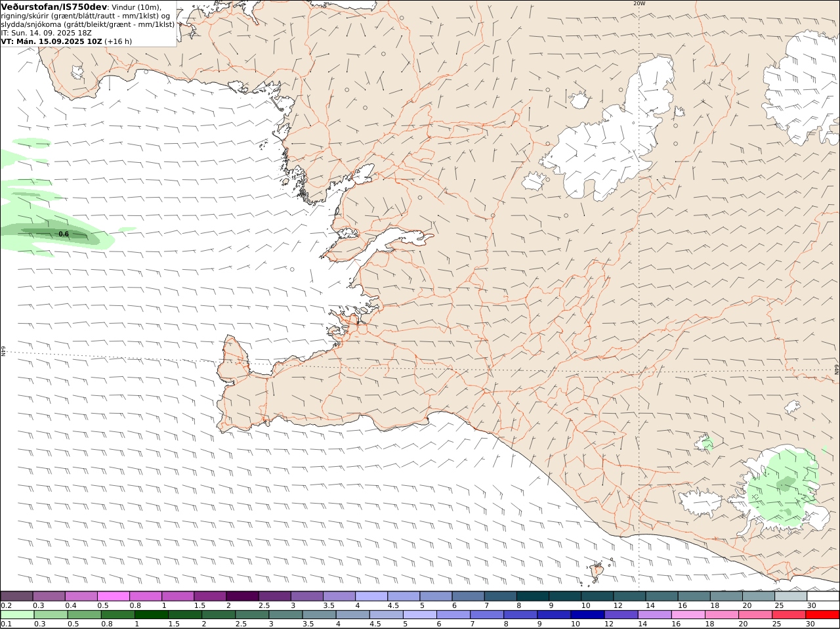Image resolution: width=840 pixels, height=629 pixels.
Task: Pick lower legend swatch between 4 and 4.5
Action: coord(352,615)
